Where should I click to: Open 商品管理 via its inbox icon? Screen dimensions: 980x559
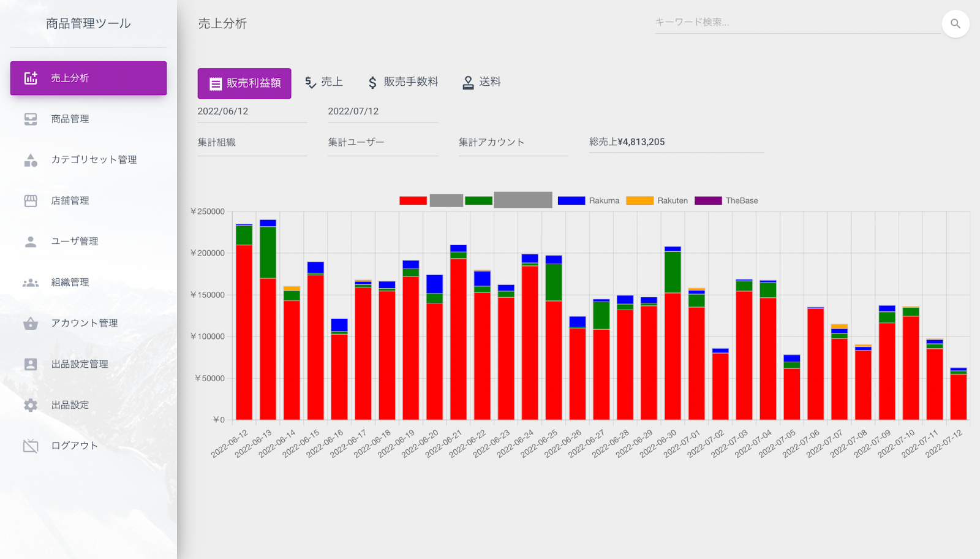(x=31, y=119)
